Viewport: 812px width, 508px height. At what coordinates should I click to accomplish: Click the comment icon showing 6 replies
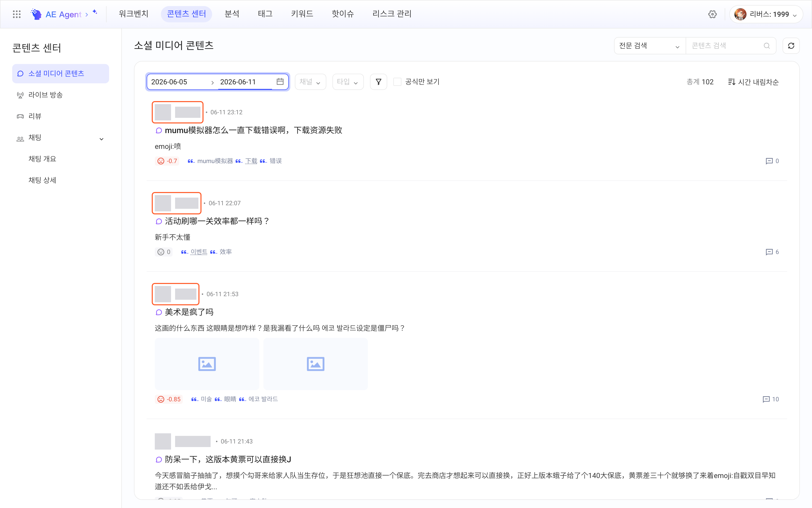click(769, 252)
